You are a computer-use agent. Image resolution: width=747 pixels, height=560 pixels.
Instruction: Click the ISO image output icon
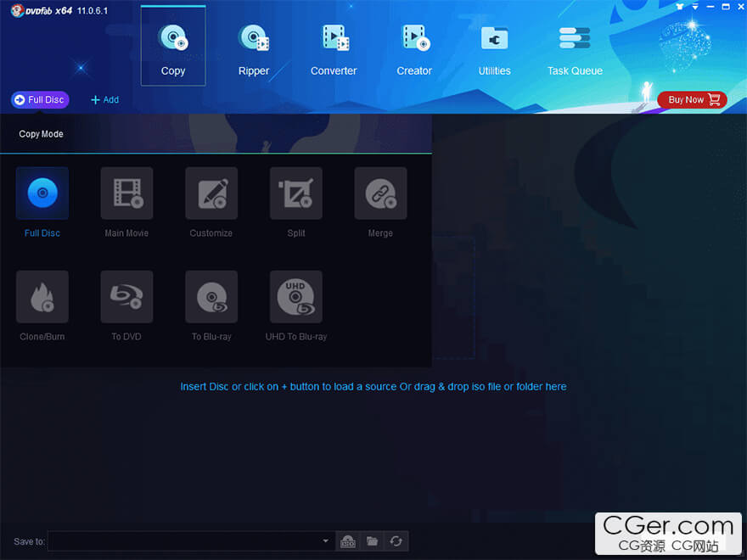[348, 541]
